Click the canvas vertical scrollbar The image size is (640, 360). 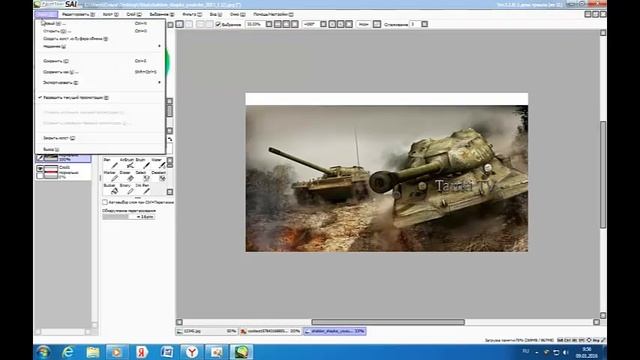tap(603, 175)
